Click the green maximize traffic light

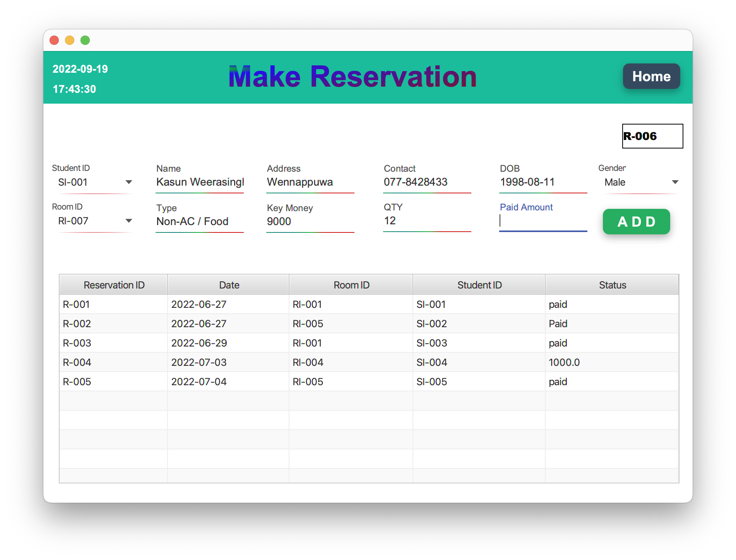coord(85,40)
